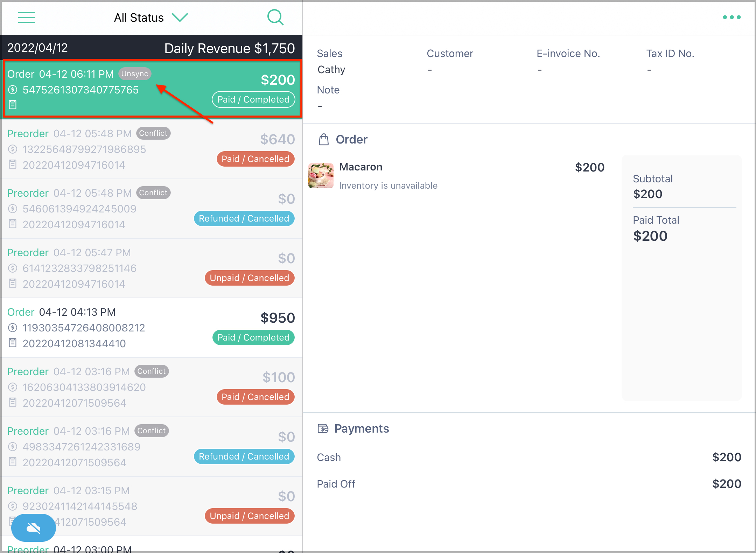Click Refunded / Cancelled badge on 03:16 PM preorder
756x553 pixels.
point(244,456)
